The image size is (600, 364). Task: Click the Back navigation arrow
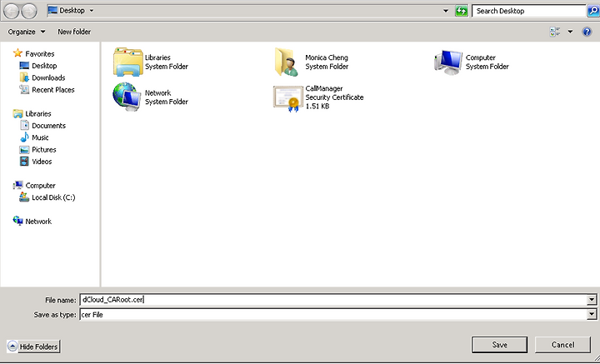tap(12, 11)
